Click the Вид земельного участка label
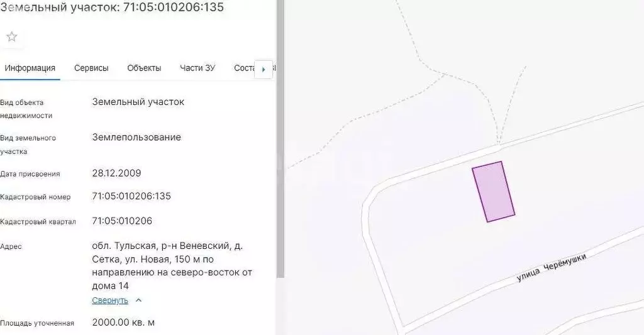Viewport: 644px width, 335px height. 28,145
